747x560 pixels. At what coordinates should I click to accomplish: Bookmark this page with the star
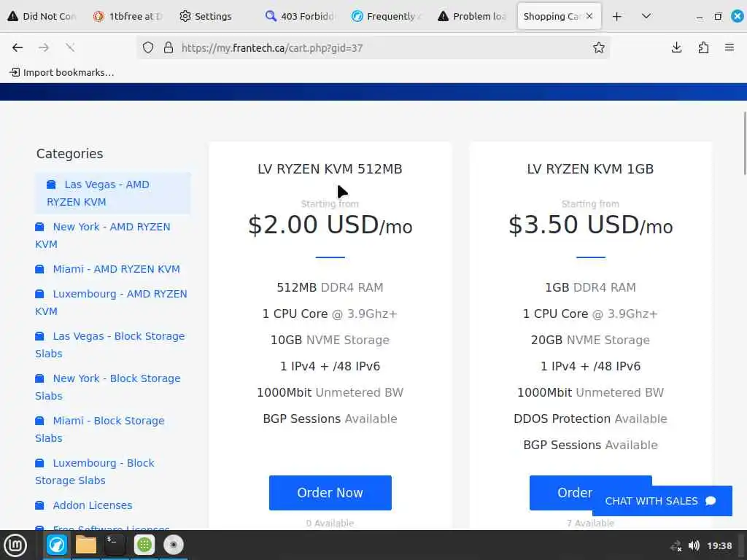(x=599, y=47)
